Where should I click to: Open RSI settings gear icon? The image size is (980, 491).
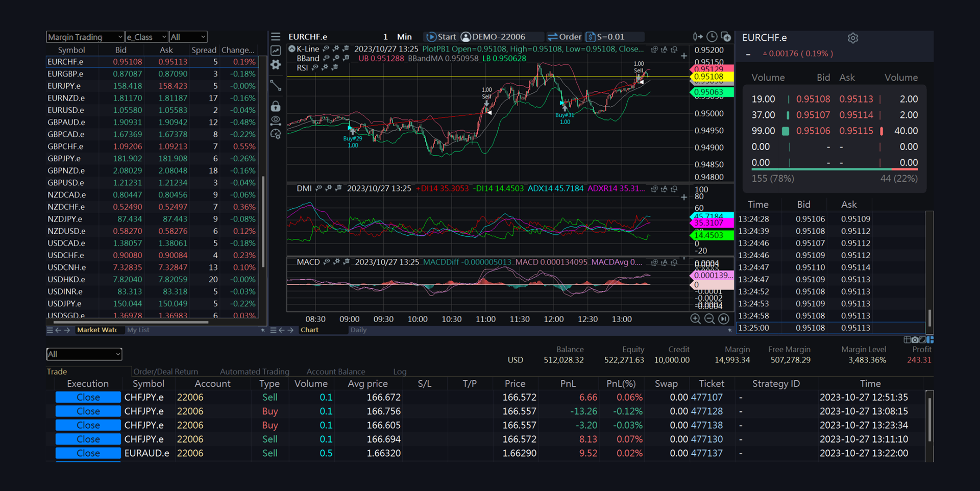tap(325, 67)
